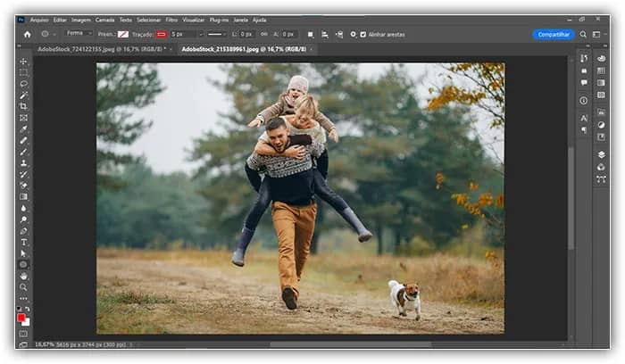The width and height of the screenshot is (625, 364).
Task: Select the Move tool
Action: pyautogui.click(x=24, y=62)
